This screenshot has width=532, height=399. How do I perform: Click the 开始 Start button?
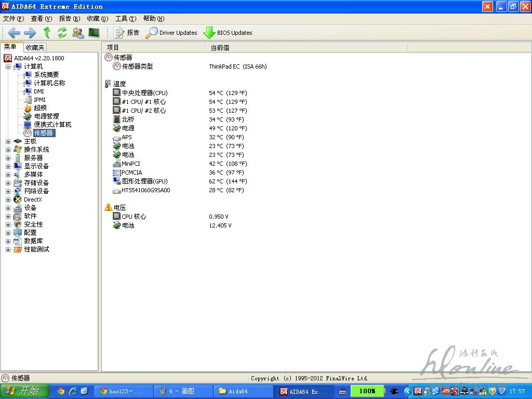(24, 391)
